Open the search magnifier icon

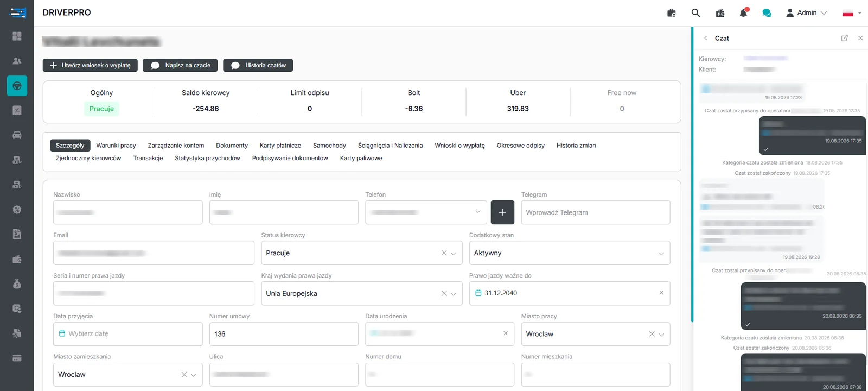tap(695, 13)
